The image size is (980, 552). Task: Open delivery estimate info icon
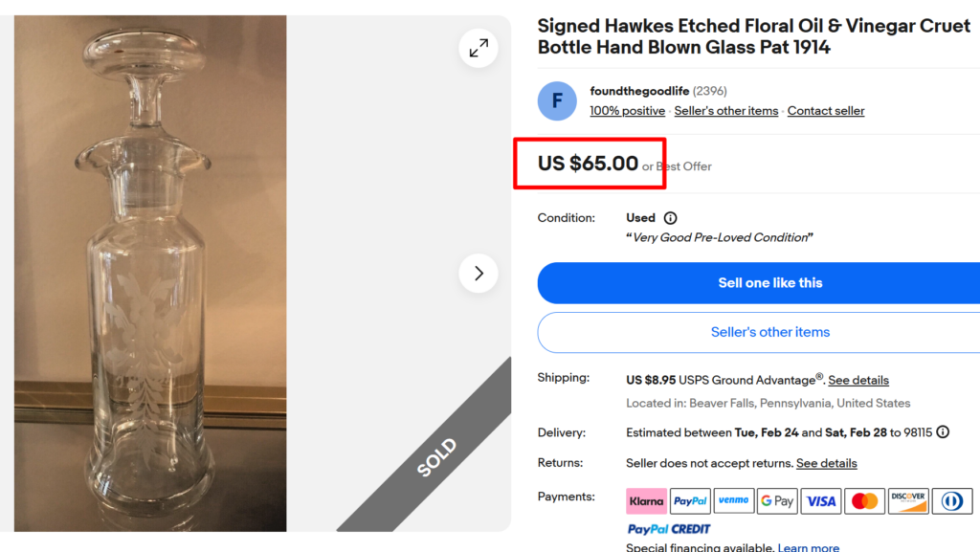[x=943, y=432]
